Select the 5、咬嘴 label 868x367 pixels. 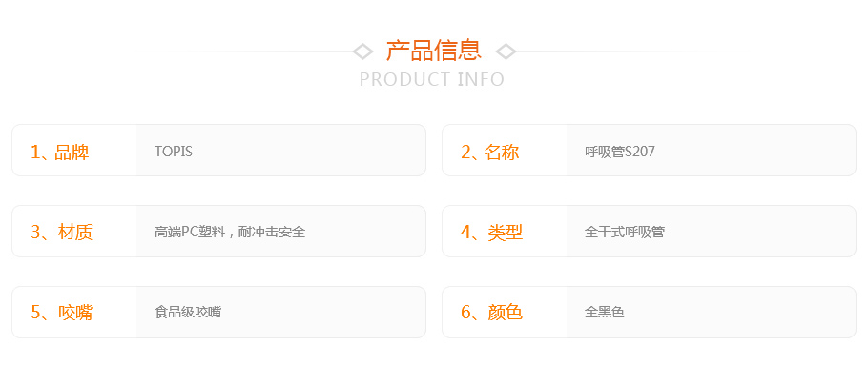pyautogui.click(x=61, y=314)
